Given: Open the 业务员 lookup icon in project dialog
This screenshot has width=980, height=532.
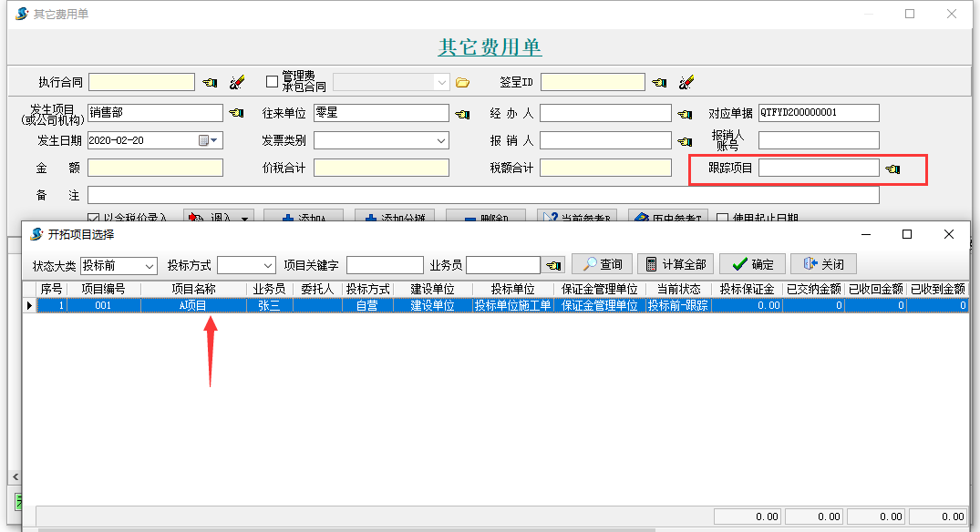Looking at the screenshot, I should [x=553, y=264].
